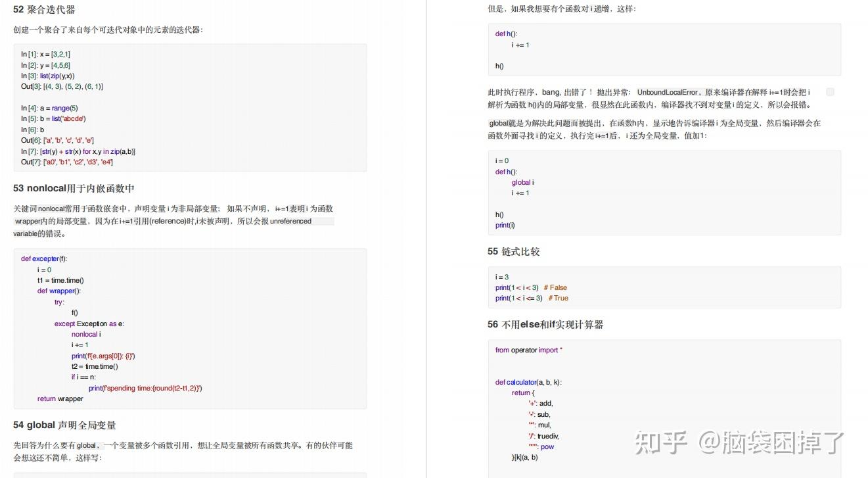
Task: Select the from operator import * line
Action: coord(528,350)
